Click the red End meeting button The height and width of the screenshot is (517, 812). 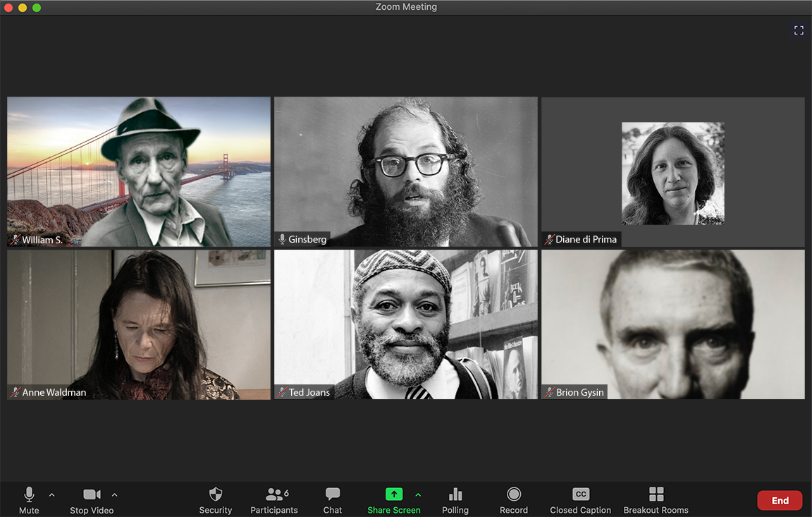780,501
